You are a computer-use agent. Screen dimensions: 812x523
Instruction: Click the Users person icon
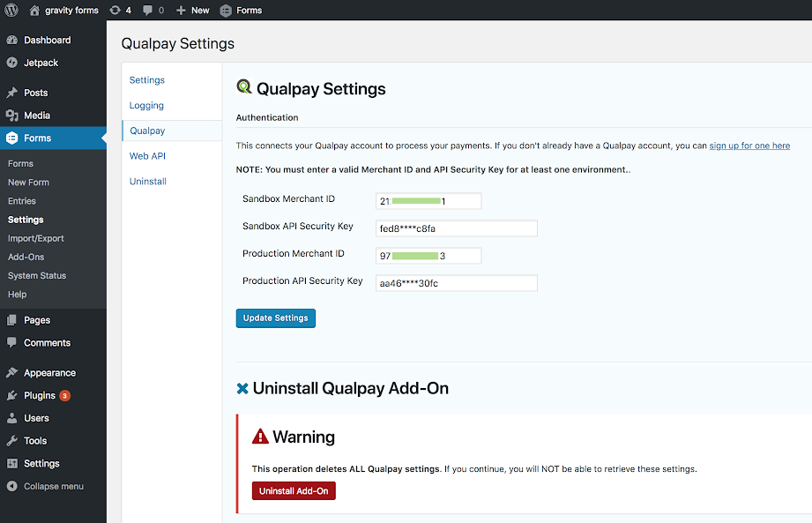pos(12,418)
